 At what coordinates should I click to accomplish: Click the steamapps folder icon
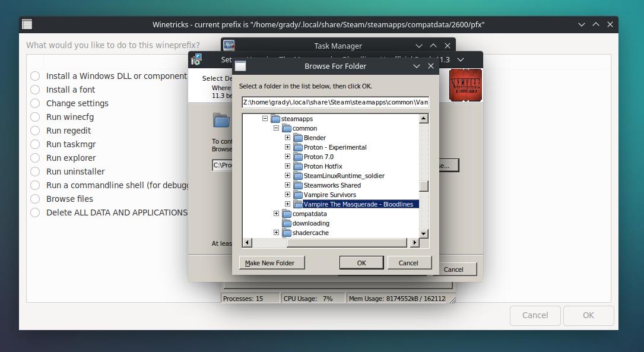click(x=275, y=119)
